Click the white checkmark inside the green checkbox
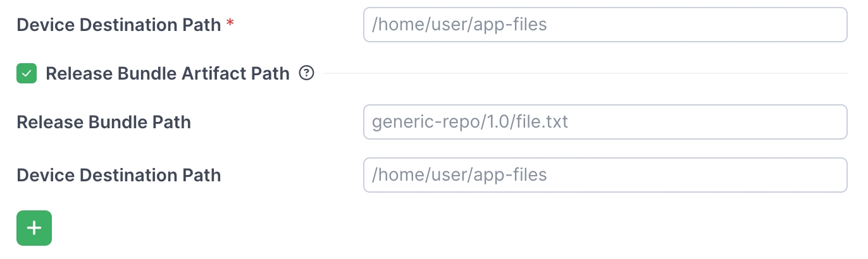Screen dimensions: 868x259 [x=27, y=74]
